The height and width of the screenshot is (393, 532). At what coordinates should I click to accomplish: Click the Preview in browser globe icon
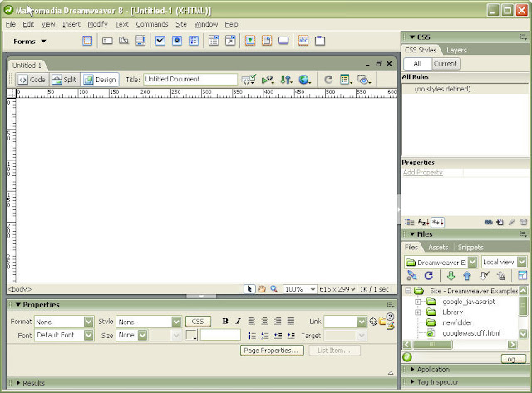(x=305, y=80)
